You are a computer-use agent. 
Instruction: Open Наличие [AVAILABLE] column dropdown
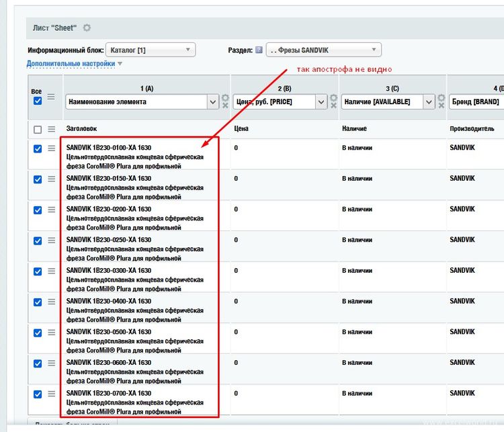click(x=388, y=102)
